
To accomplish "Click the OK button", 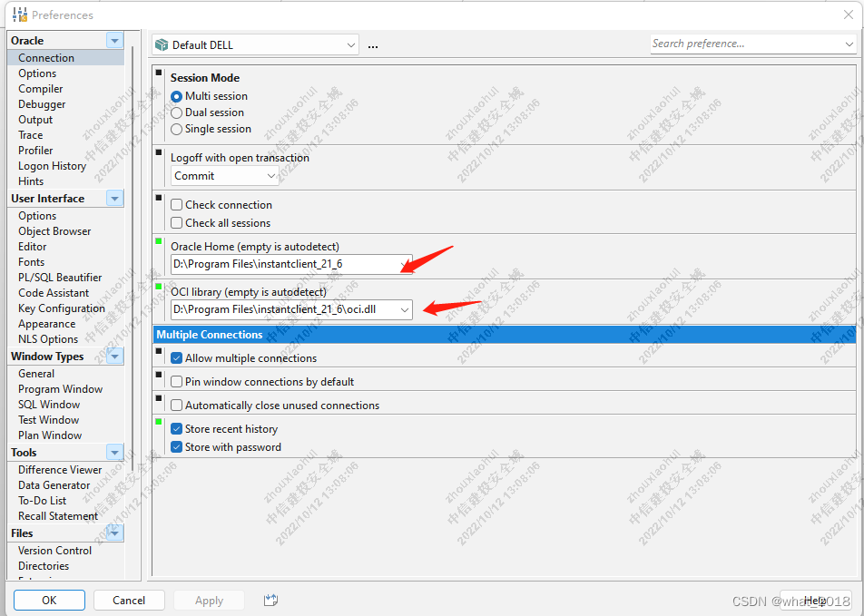I will click(49, 600).
